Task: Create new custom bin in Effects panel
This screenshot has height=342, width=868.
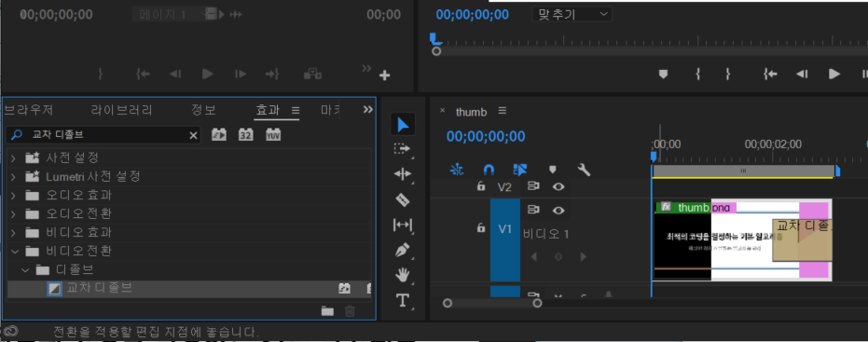Action: coord(328,311)
